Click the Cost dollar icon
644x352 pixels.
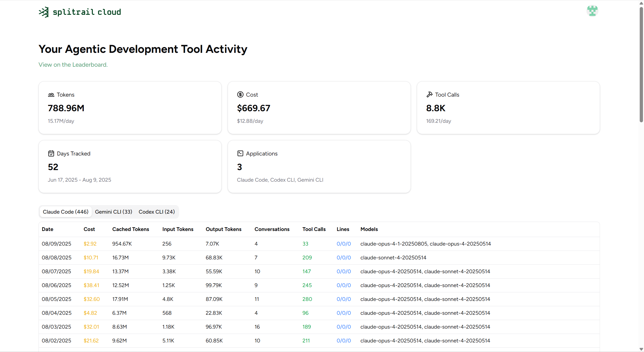coord(240,95)
